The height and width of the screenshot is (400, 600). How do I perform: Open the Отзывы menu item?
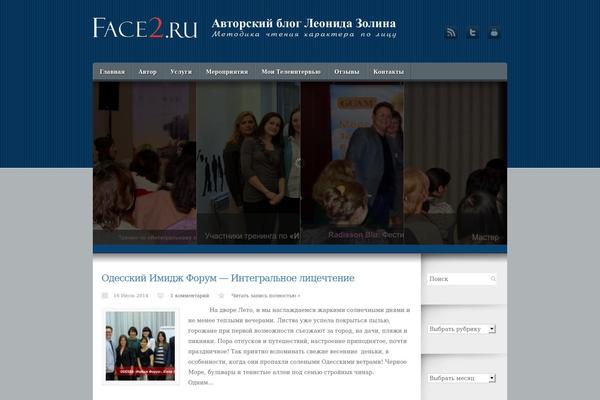coord(347,72)
